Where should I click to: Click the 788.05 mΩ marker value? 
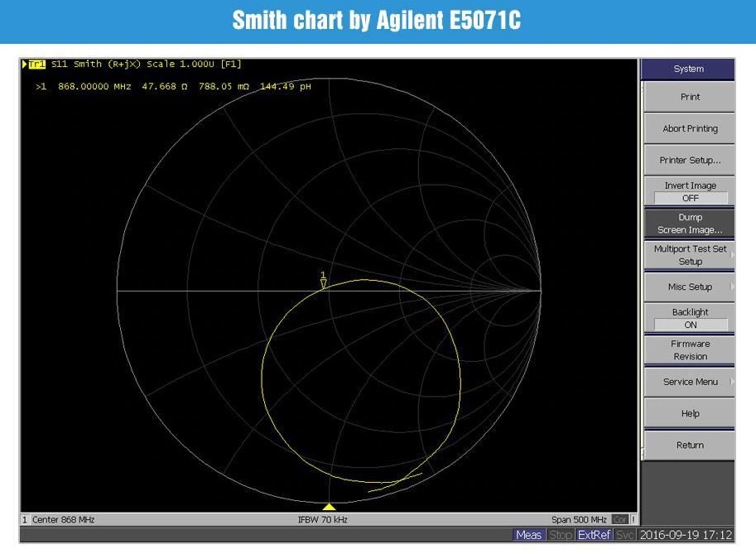pos(224,87)
